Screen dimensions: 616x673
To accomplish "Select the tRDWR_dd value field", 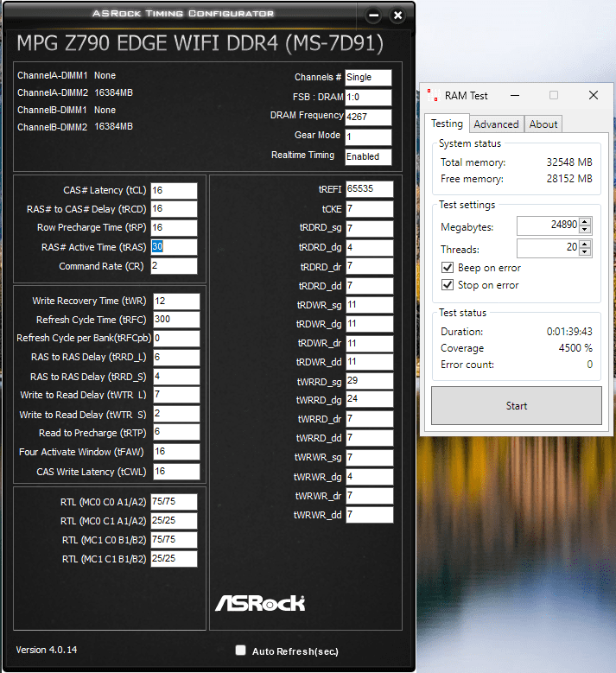I will point(369,361).
